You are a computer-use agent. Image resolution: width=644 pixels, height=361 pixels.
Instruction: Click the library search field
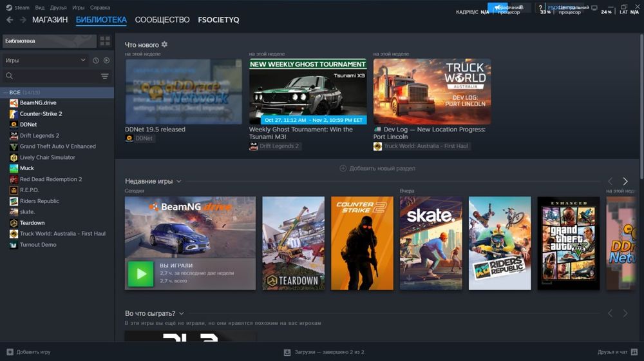coord(52,76)
